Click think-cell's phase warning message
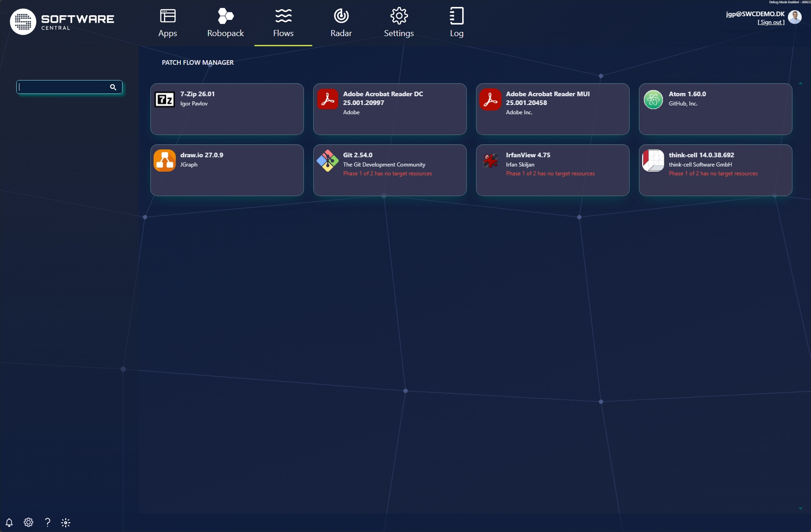Screen dimensions: 811x532 click(x=713, y=173)
